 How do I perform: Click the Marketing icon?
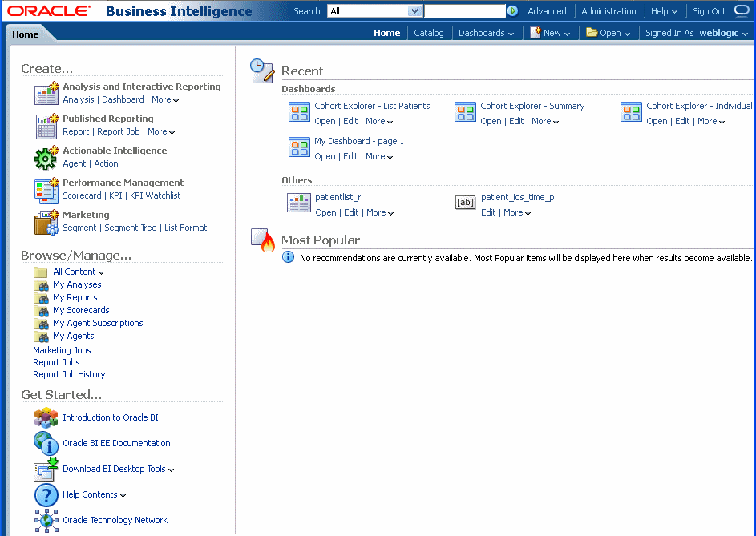[46, 222]
